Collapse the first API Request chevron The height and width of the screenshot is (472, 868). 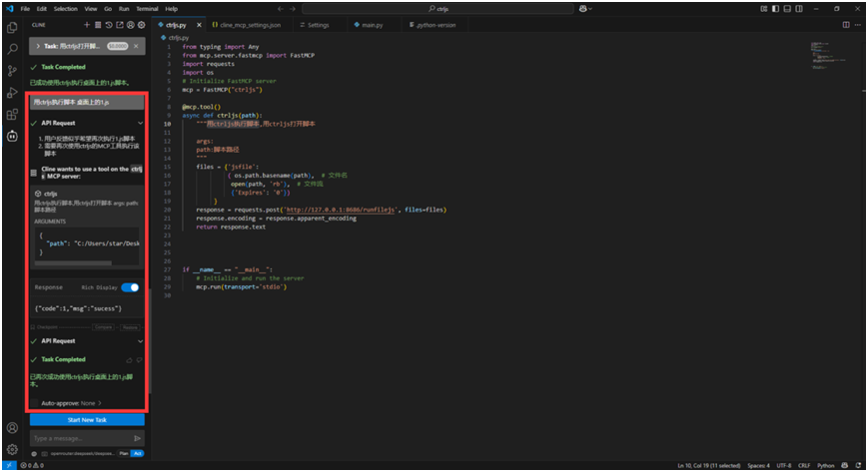pos(140,123)
